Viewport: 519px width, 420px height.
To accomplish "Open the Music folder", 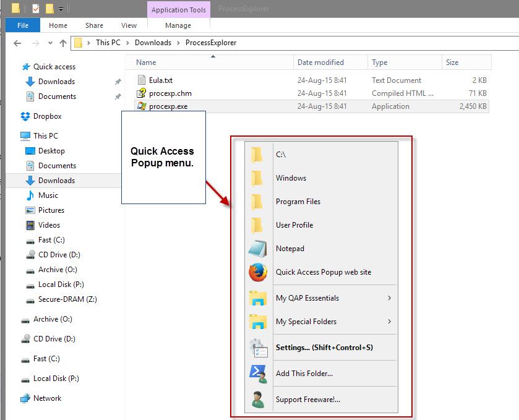I will [48, 195].
